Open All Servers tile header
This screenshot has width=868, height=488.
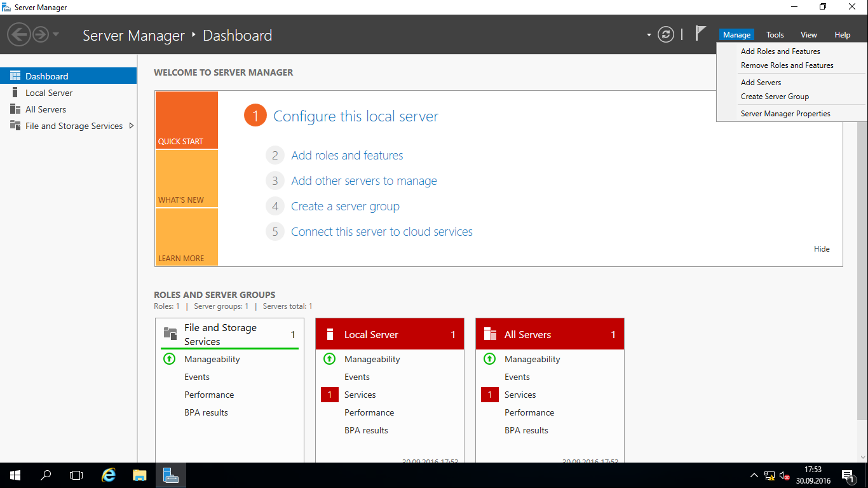click(x=550, y=334)
